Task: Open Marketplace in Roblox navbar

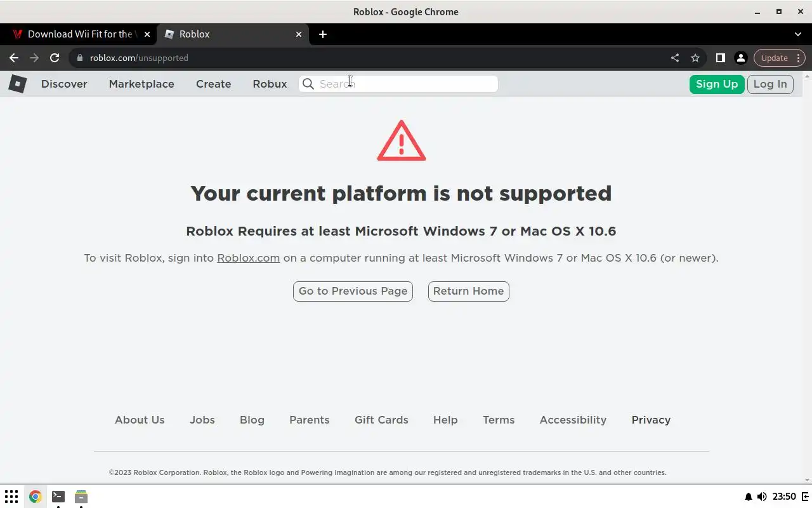Action: coord(141,84)
